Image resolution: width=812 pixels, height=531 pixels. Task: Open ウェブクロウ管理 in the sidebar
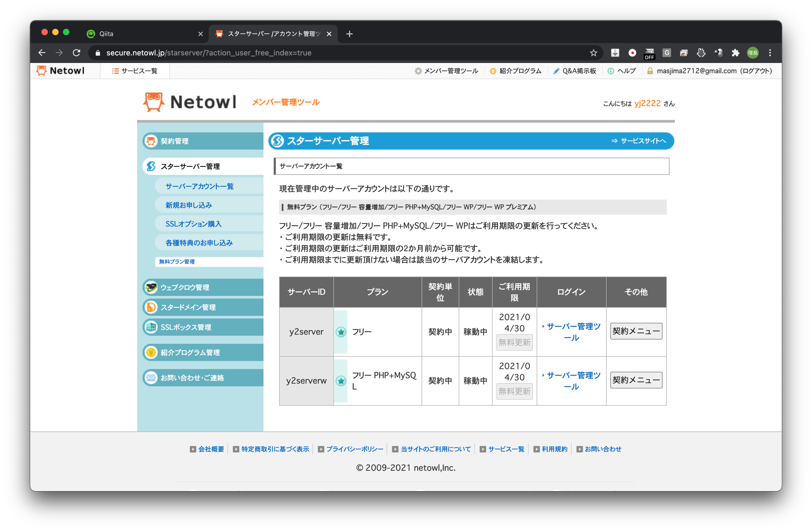click(x=203, y=287)
